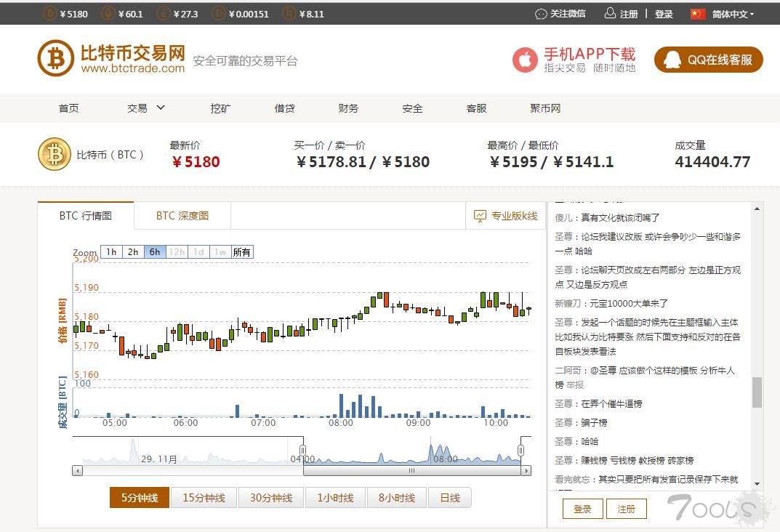Screen dimensions: 780x532
Task: Toggle the 1h chart zoom
Action: tap(111, 251)
